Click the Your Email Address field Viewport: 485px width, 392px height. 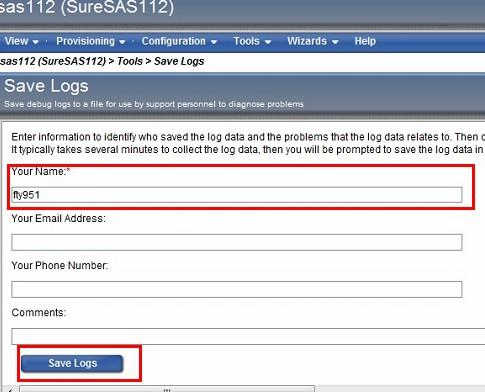pyautogui.click(x=237, y=242)
